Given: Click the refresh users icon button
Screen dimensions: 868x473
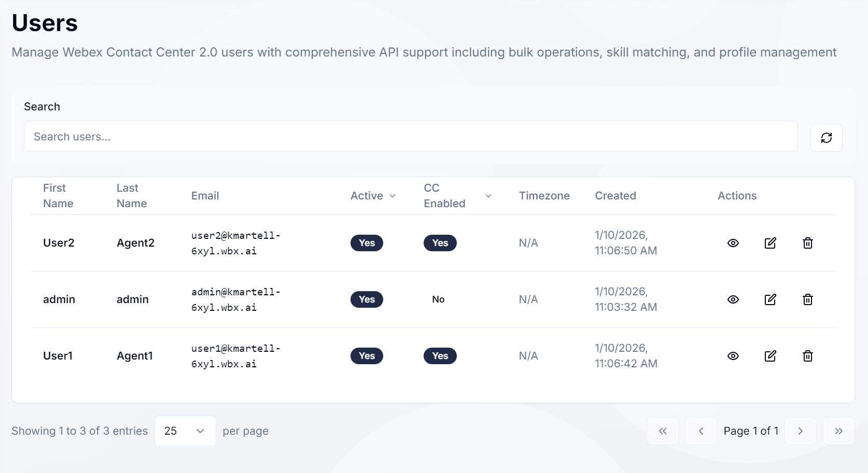Looking at the screenshot, I should tap(826, 138).
